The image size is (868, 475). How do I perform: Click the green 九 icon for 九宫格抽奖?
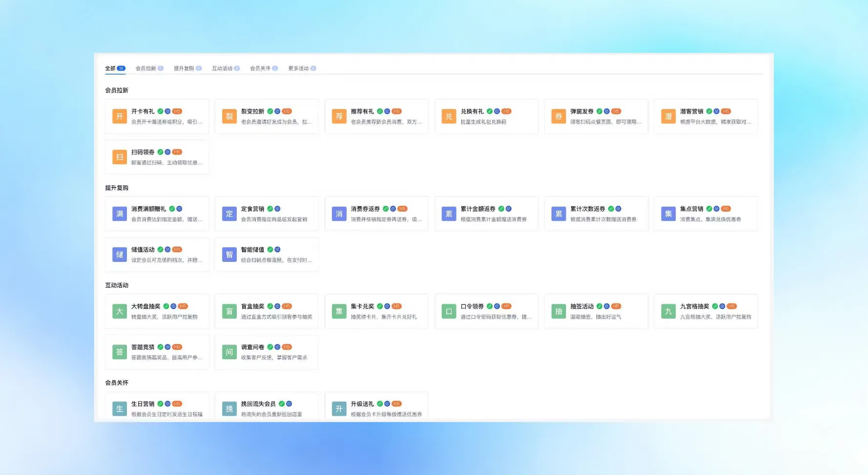coord(668,311)
